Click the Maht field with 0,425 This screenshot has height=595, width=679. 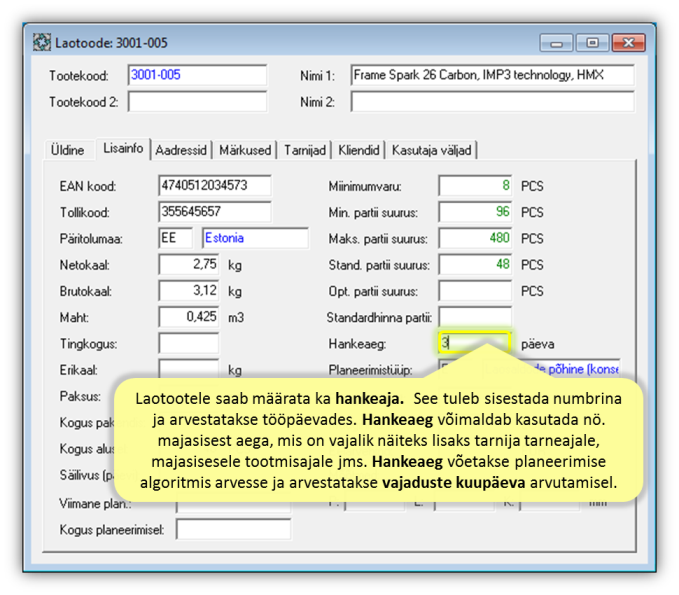point(189,317)
